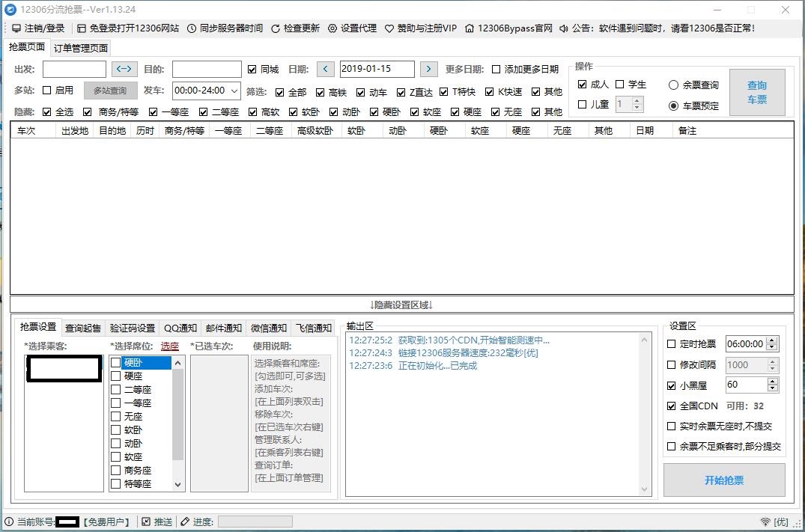Toggle the 小黑屋 checkbox
This screenshot has width=805, height=532.
pyautogui.click(x=671, y=385)
